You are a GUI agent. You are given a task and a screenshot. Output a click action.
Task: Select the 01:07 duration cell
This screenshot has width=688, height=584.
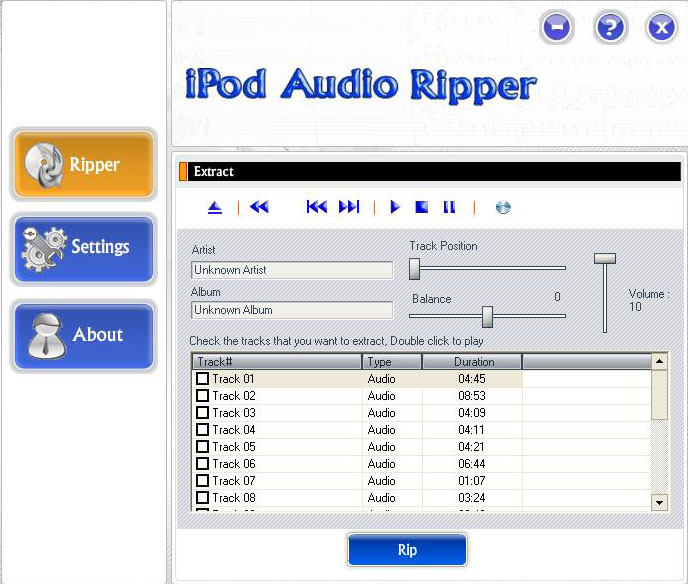click(472, 480)
